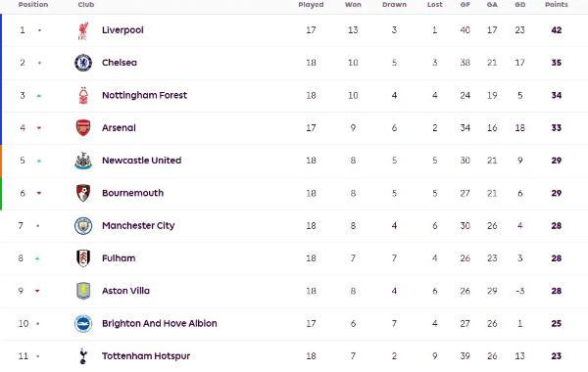Select the Nottingham Forest crest icon
This screenshot has width=588, height=372.
point(83,95)
